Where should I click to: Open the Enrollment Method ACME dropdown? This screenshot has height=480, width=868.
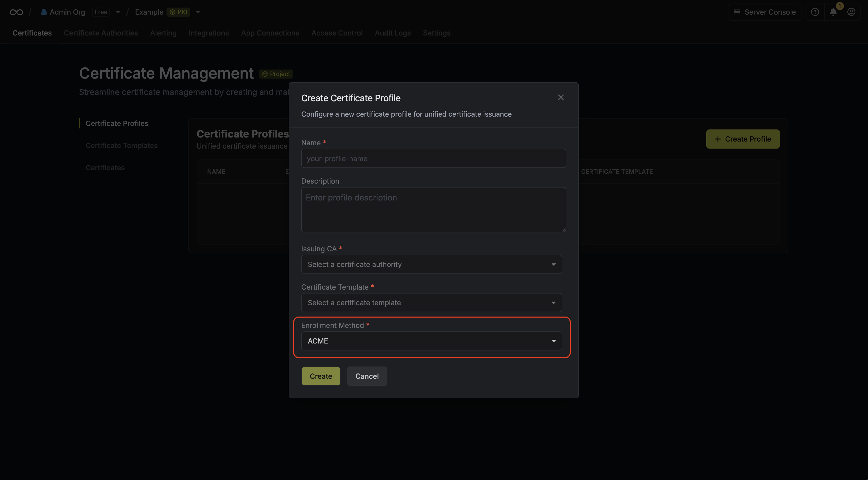[x=431, y=341]
